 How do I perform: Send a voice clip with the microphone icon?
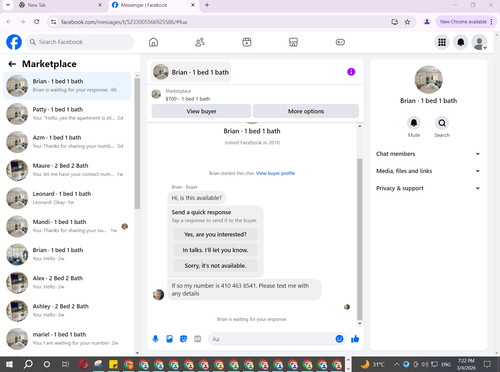click(x=155, y=339)
